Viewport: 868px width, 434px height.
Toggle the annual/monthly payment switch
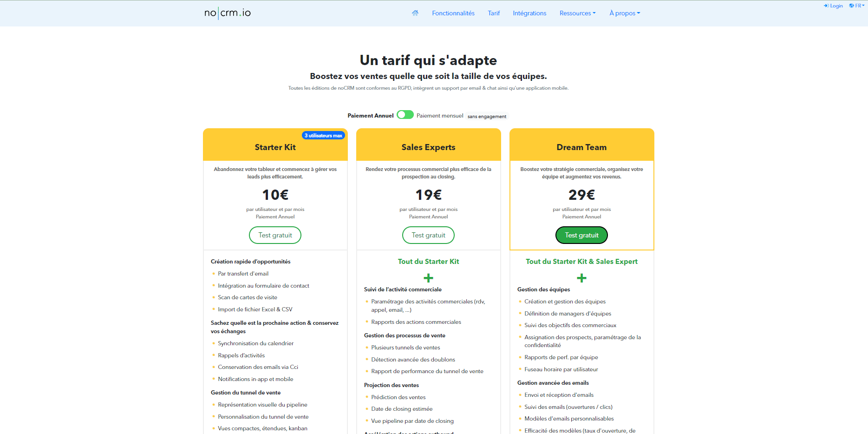405,115
